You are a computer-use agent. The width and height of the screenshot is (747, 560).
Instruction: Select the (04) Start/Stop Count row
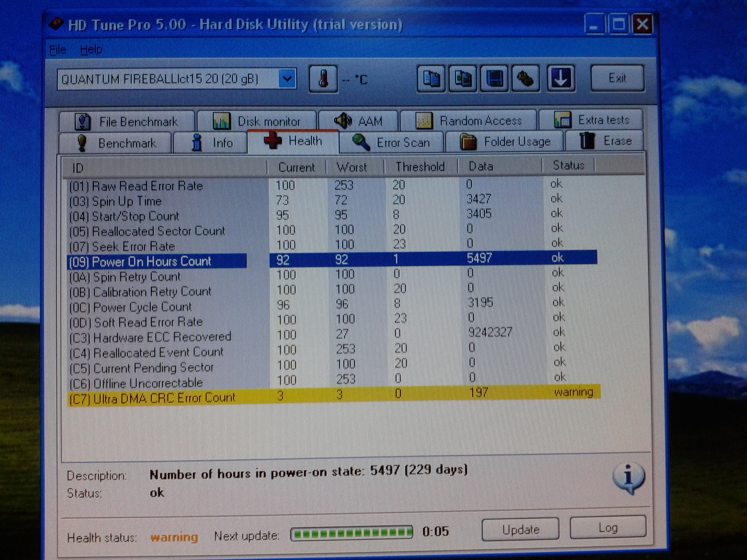coord(332,215)
